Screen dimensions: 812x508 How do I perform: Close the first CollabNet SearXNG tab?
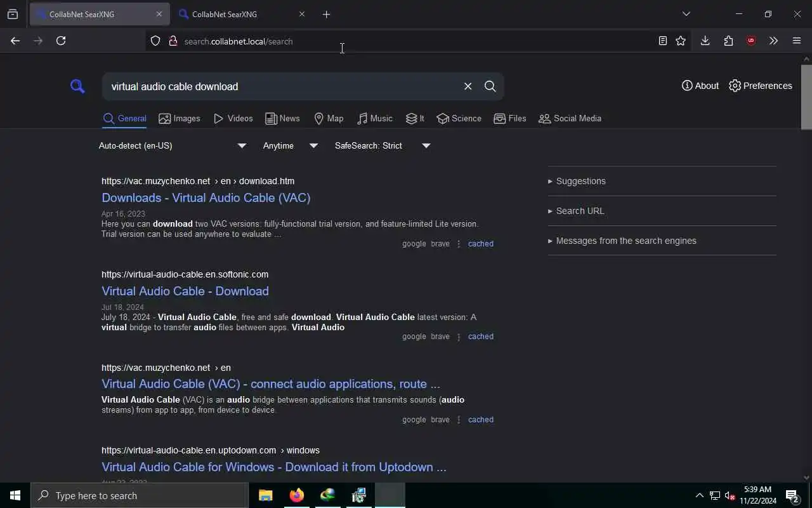pos(159,14)
